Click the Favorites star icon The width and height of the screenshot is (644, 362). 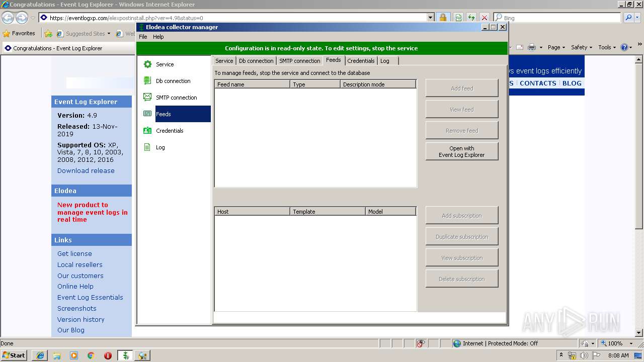point(7,33)
